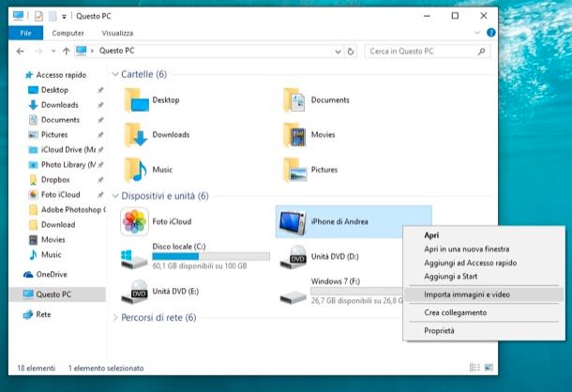Expand the address bar history dropdown
This screenshot has height=392, width=572.
pyautogui.click(x=338, y=52)
